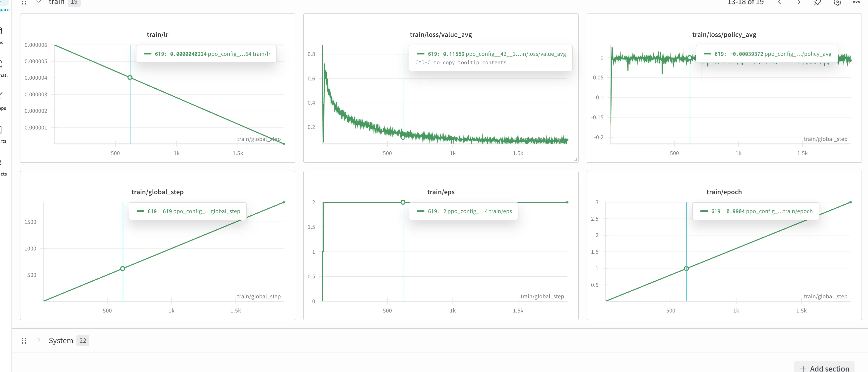This screenshot has height=372, width=868.
Task: Open the train section overflow menu
Action: click(856, 2)
